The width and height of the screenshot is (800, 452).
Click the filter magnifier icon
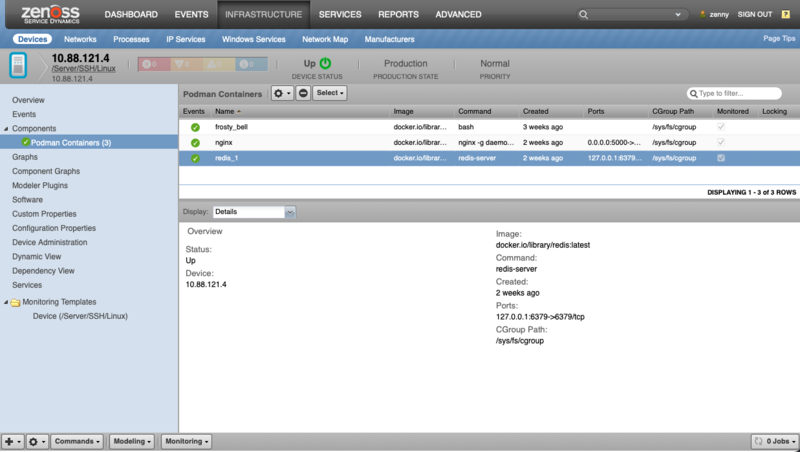693,94
